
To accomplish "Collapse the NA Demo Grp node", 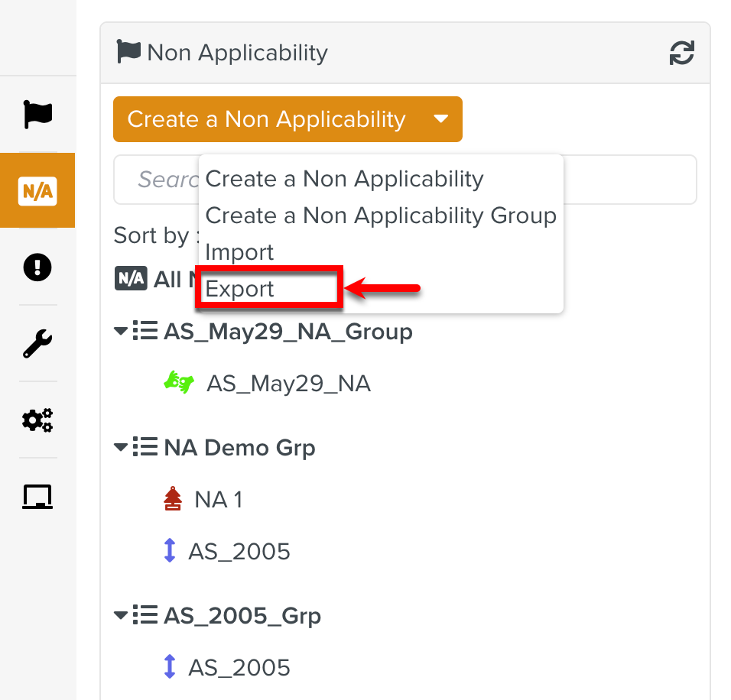I will (121, 447).
